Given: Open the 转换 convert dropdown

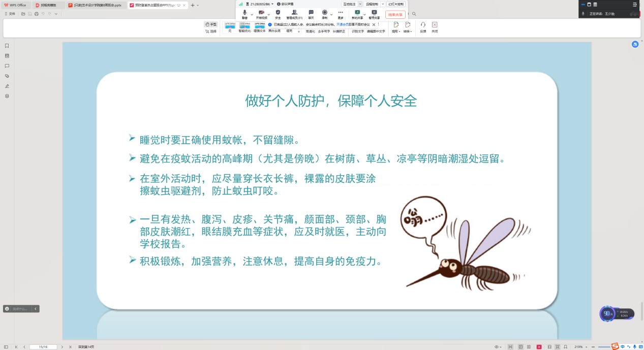Looking at the screenshot, I should (x=408, y=27).
